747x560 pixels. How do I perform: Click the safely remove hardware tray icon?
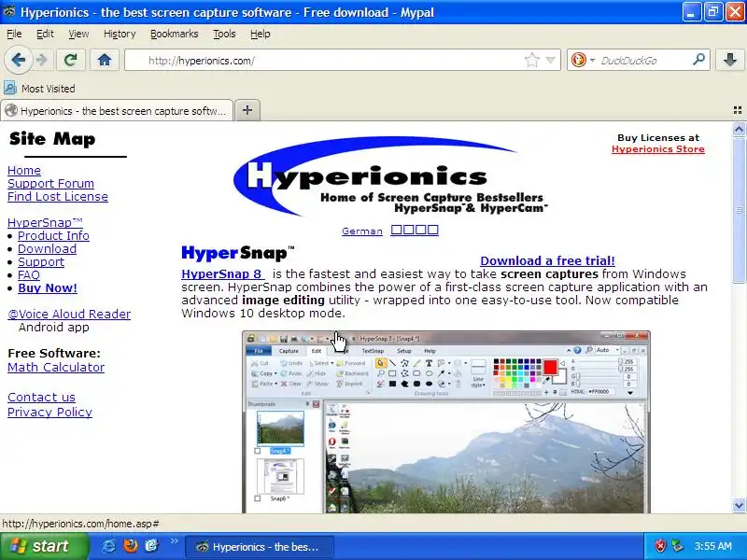click(677, 546)
